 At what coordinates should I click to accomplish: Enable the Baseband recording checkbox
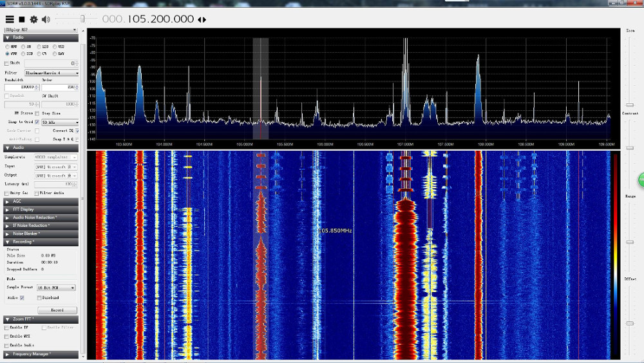pyautogui.click(x=39, y=298)
